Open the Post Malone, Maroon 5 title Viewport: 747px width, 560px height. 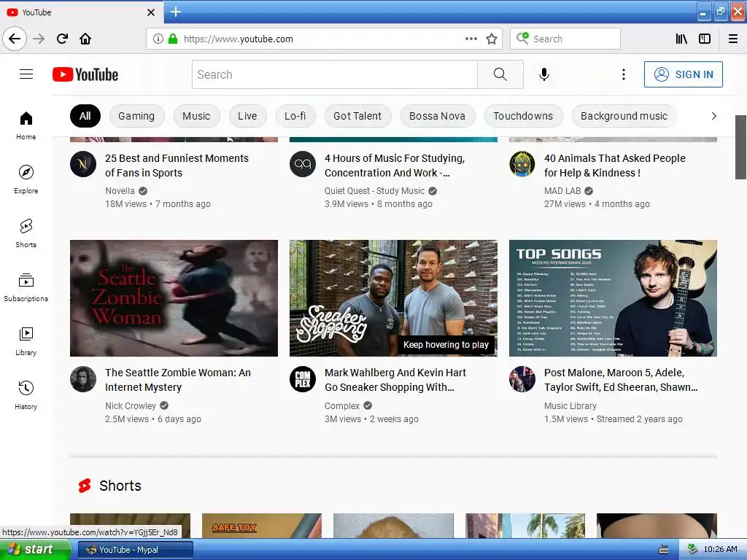[x=621, y=380]
